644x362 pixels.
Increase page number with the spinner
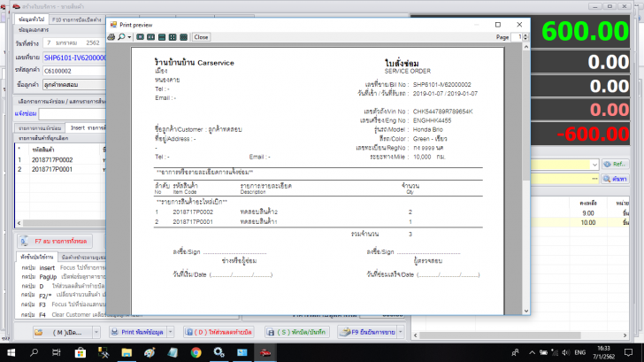tap(525, 35)
